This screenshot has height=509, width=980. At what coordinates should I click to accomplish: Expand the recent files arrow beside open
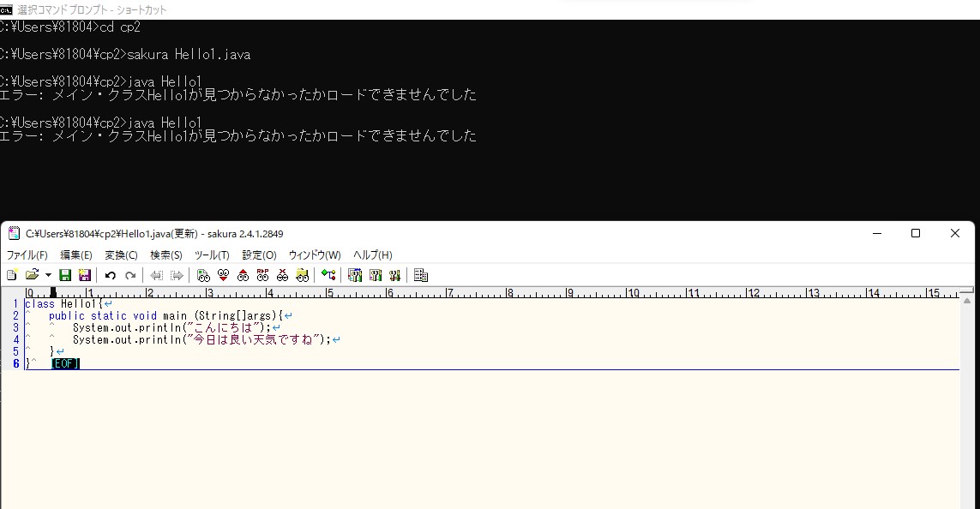click(48, 275)
